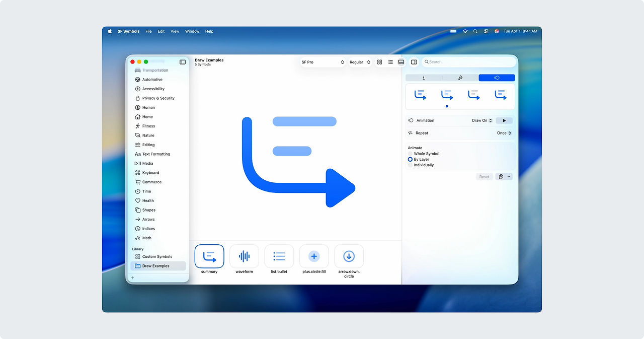Click the copy clipboard button
644x339 pixels.
tap(501, 177)
